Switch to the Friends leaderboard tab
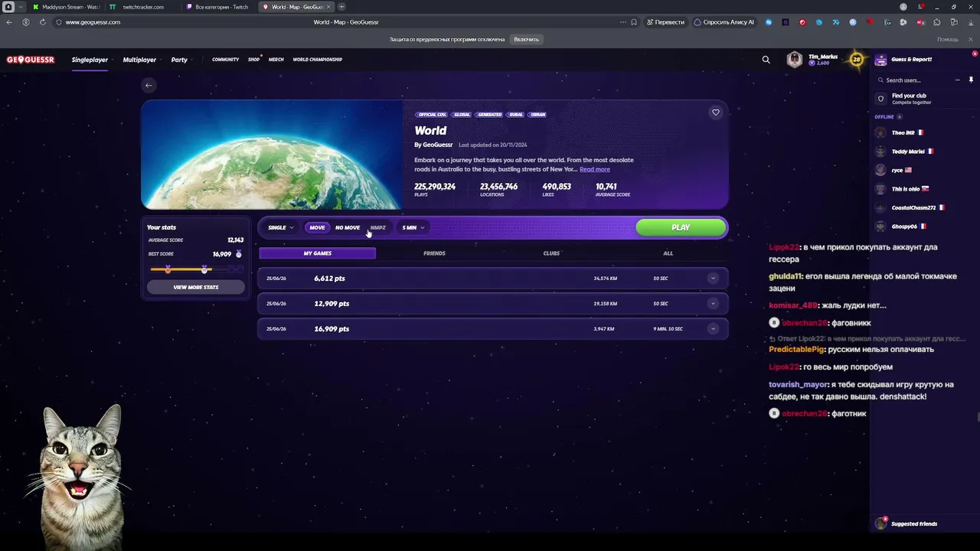The width and height of the screenshot is (980, 551). pyautogui.click(x=434, y=253)
